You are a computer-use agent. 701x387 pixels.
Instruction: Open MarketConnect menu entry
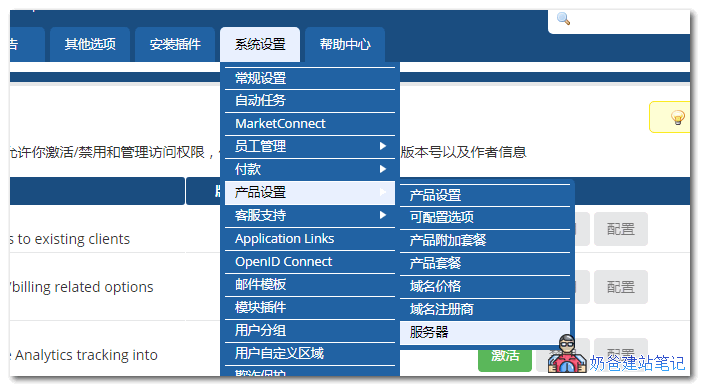coord(310,124)
